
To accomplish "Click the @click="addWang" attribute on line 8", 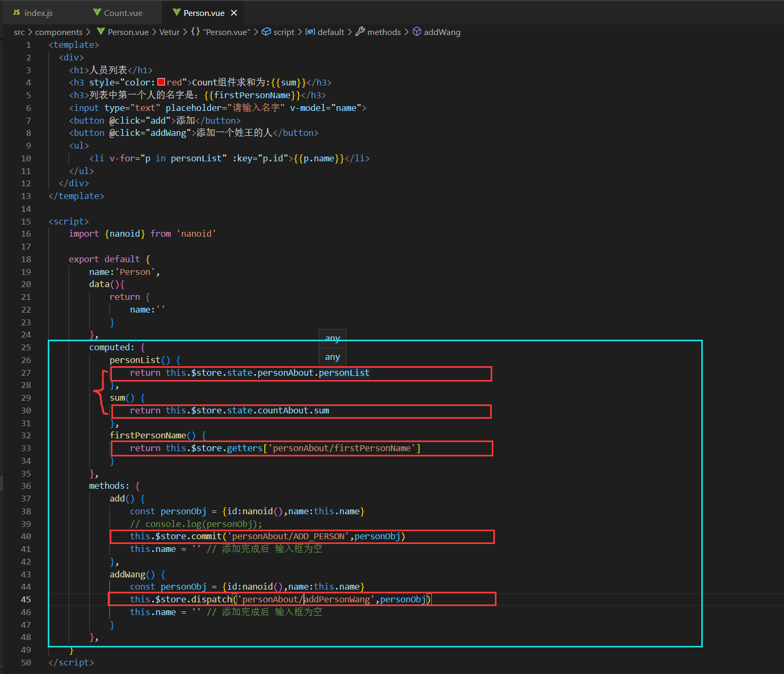I will tap(150, 133).
